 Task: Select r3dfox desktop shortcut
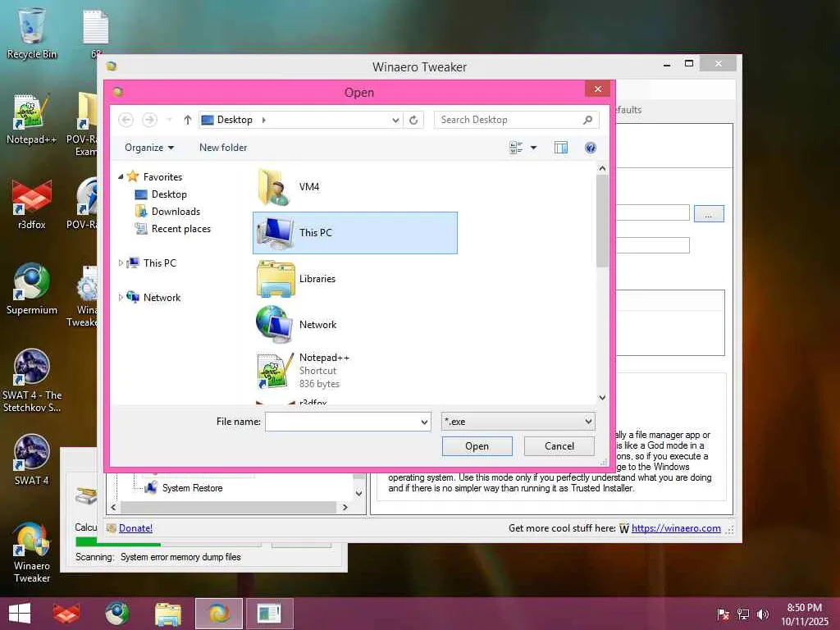click(32, 204)
